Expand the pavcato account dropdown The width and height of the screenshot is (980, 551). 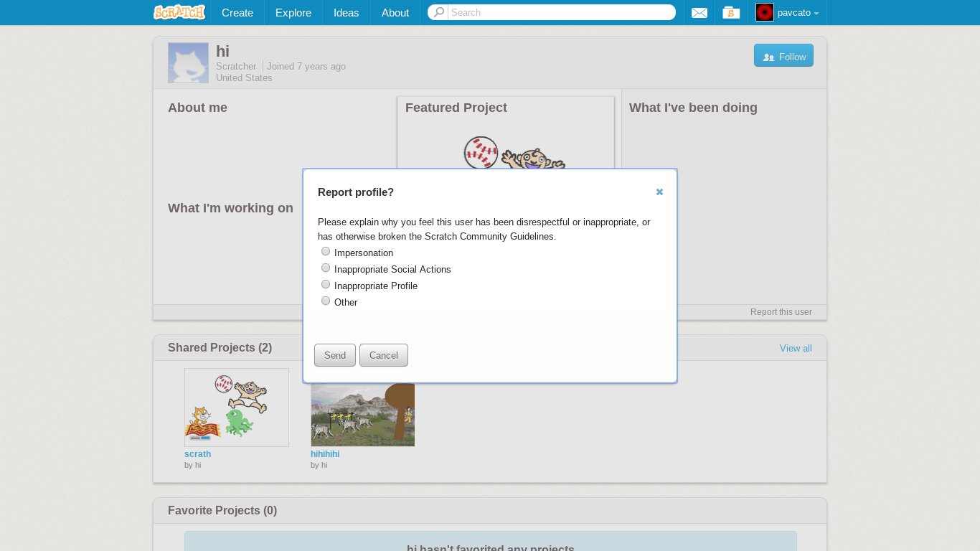(x=816, y=13)
